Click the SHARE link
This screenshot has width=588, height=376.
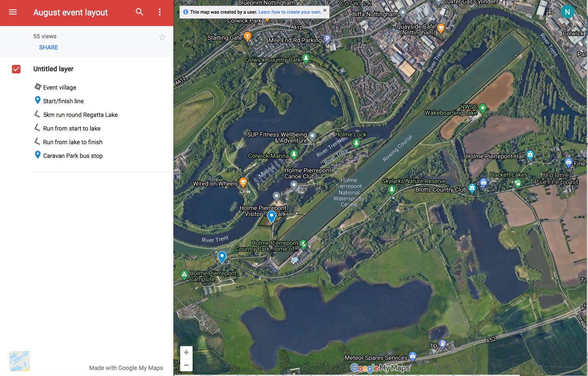point(49,47)
